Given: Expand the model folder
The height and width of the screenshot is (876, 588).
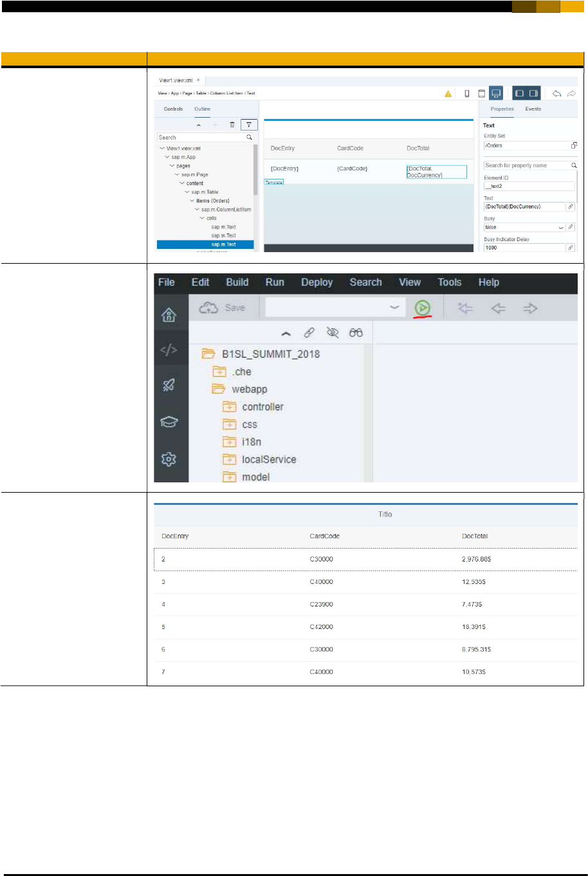Looking at the screenshot, I should pos(230,477).
